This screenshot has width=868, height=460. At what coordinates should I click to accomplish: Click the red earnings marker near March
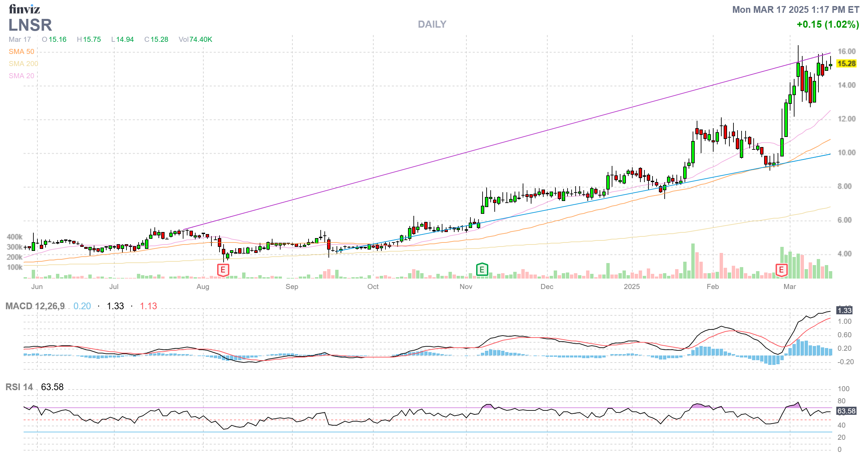(x=781, y=270)
